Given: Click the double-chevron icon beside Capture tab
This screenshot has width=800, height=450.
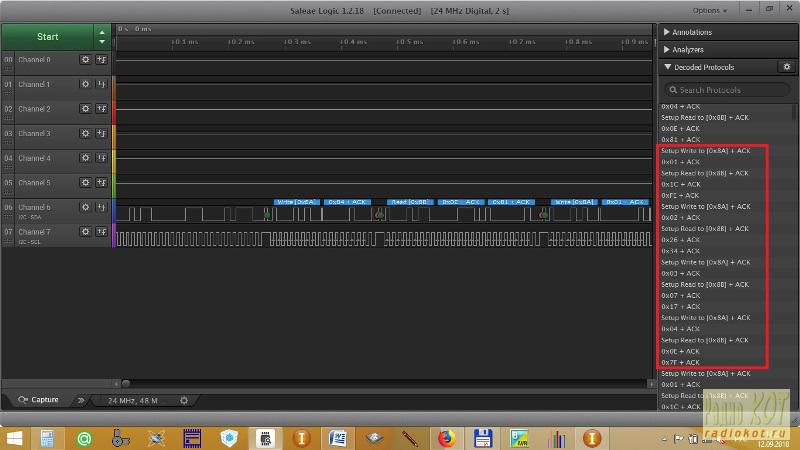Looking at the screenshot, I should point(81,401).
